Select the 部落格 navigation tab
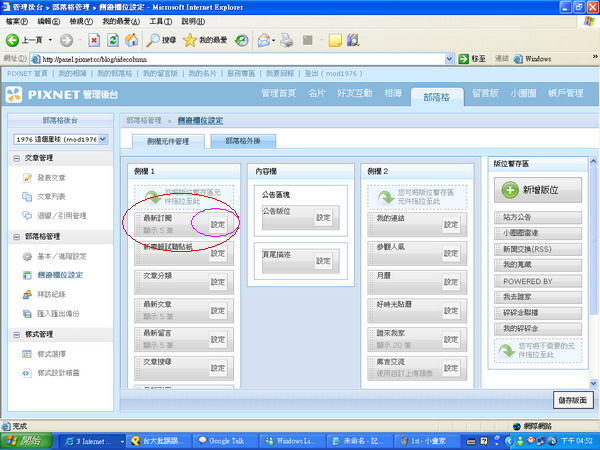 click(437, 97)
